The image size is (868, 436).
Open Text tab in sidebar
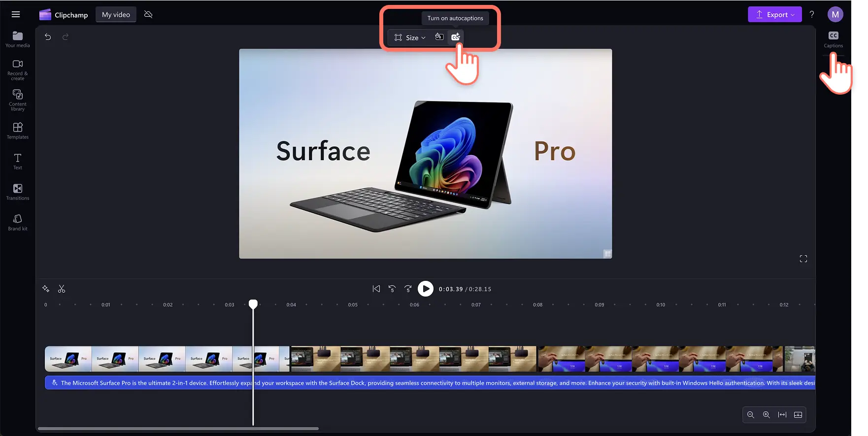[x=18, y=161]
